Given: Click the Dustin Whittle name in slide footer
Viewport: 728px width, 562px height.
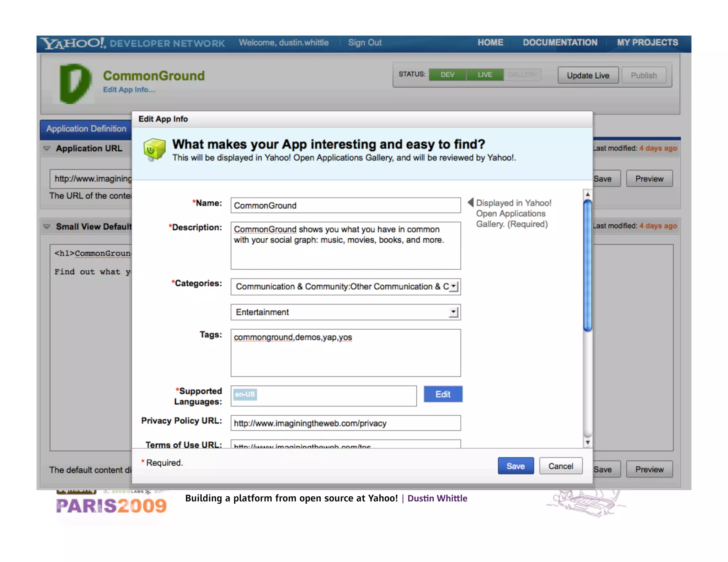Looking at the screenshot, I should tap(437, 498).
